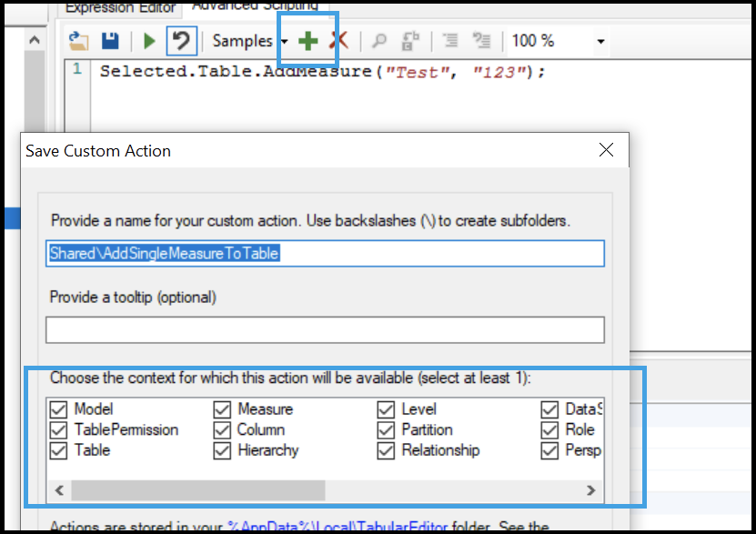
Task: Expand the zoom percentage dropdown showing 100%
Action: pos(600,40)
